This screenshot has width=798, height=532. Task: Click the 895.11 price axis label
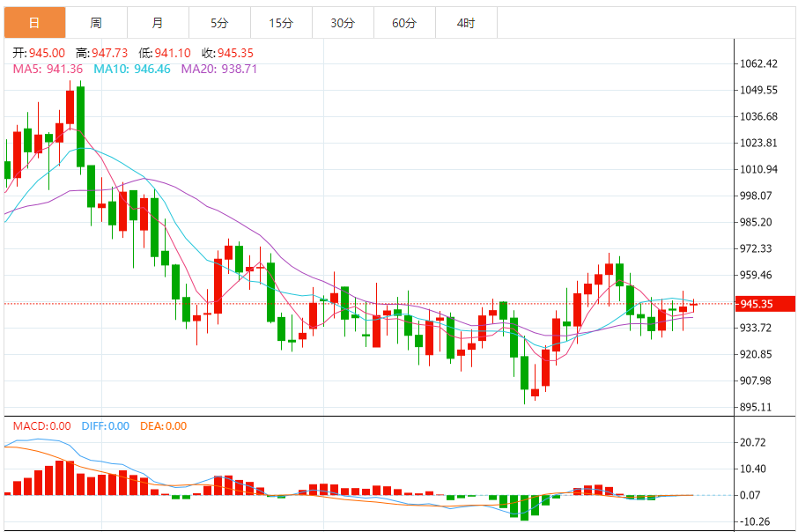coord(756,407)
